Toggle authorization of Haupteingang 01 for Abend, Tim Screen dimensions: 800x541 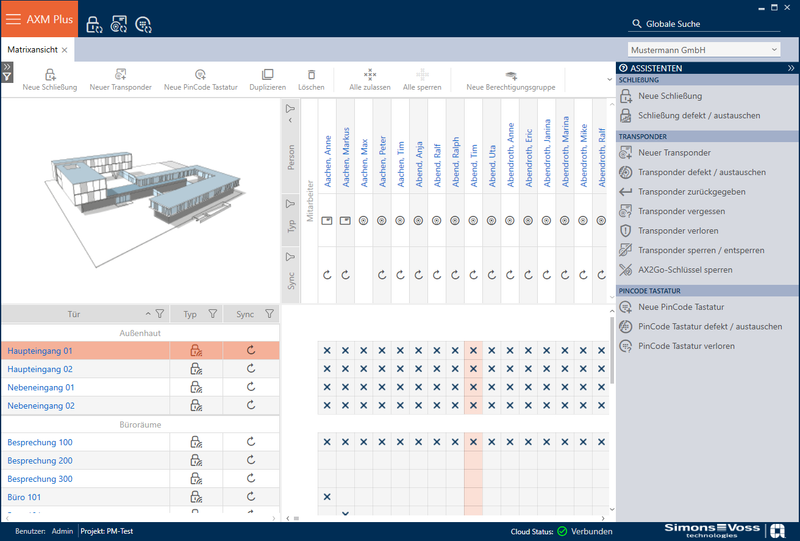(x=473, y=351)
